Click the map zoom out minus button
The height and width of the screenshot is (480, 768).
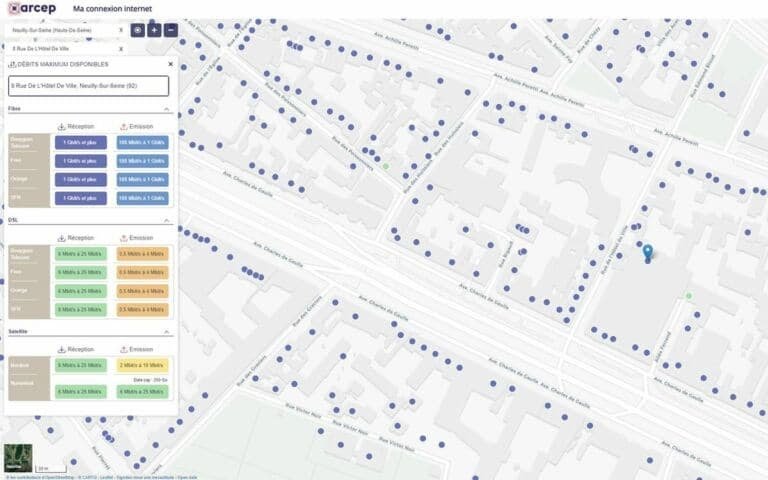point(171,30)
